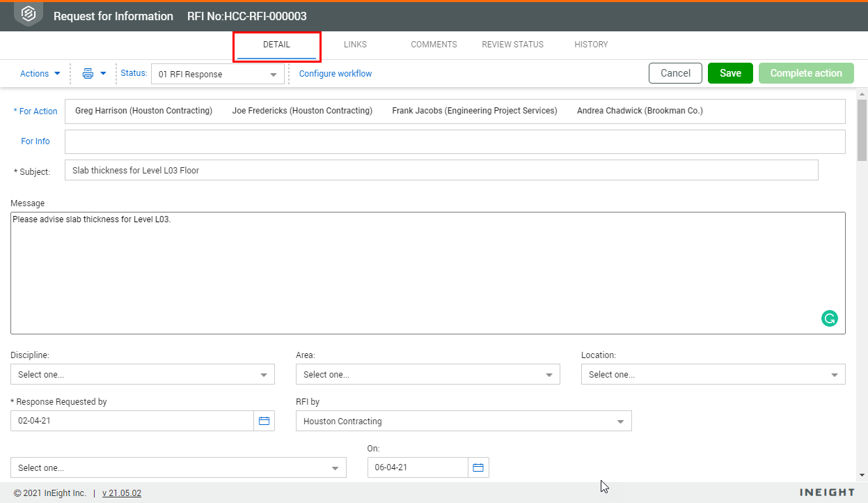View the History tab
Image resolution: width=868 pixels, height=503 pixels.
pos(591,45)
